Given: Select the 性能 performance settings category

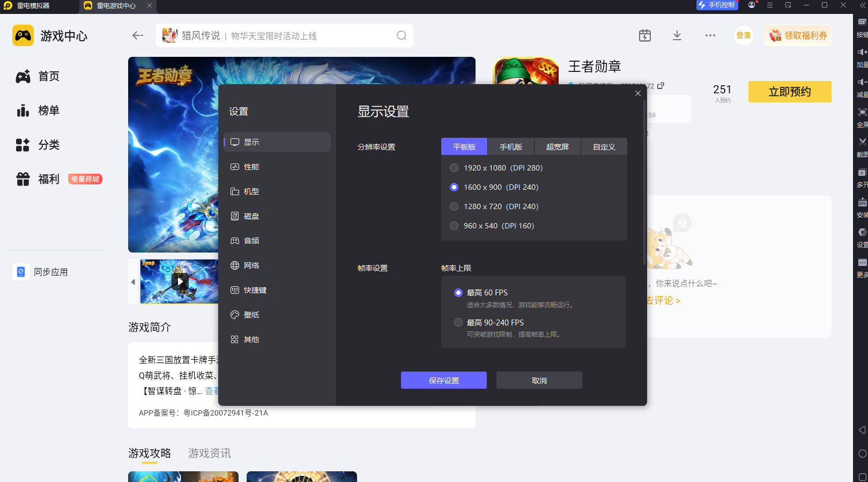Looking at the screenshot, I should [x=277, y=167].
